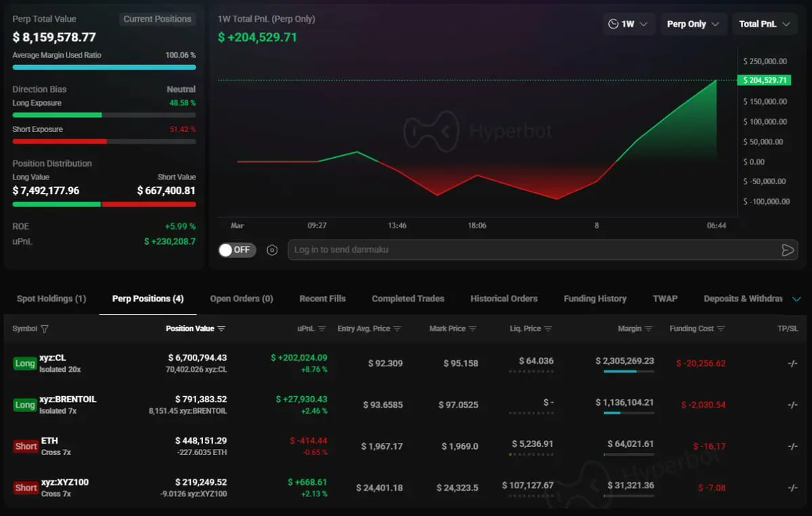Click the Short badge on xyz:XYZ100 row

(26, 488)
